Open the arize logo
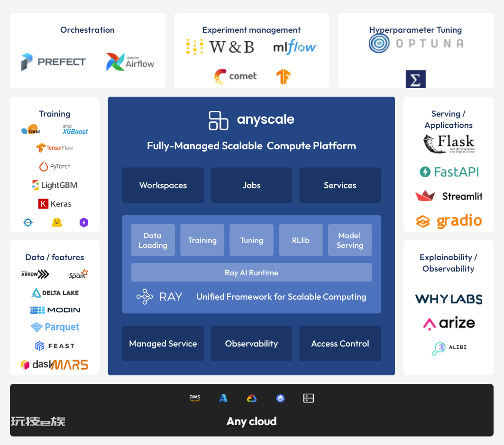Viewport: 504px width, 445px height. [449, 323]
